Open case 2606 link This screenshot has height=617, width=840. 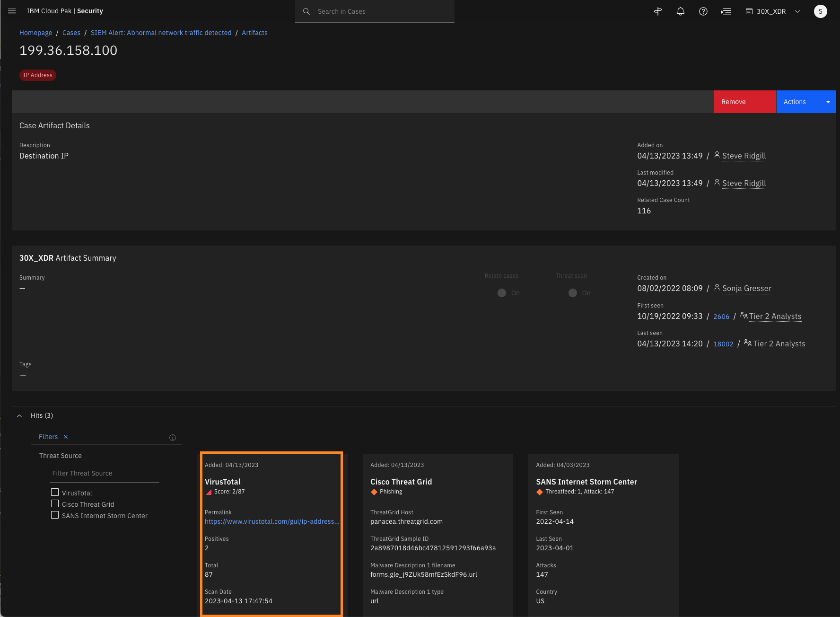[x=721, y=317]
